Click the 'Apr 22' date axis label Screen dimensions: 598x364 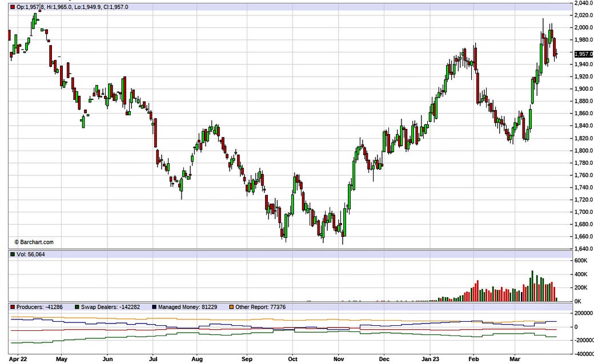(x=18, y=359)
